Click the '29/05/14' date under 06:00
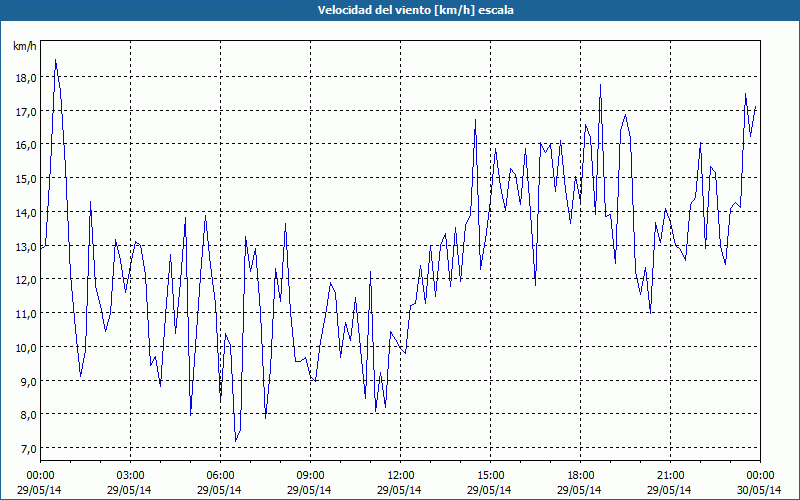The width and height of the screenshot is (800, 500). click(220, 490)
